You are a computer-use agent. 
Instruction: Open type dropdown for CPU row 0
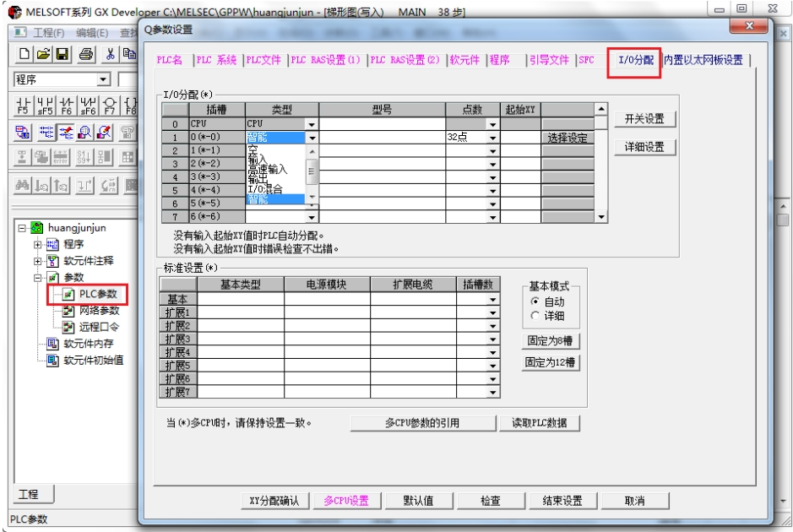[x=312, y=124]
